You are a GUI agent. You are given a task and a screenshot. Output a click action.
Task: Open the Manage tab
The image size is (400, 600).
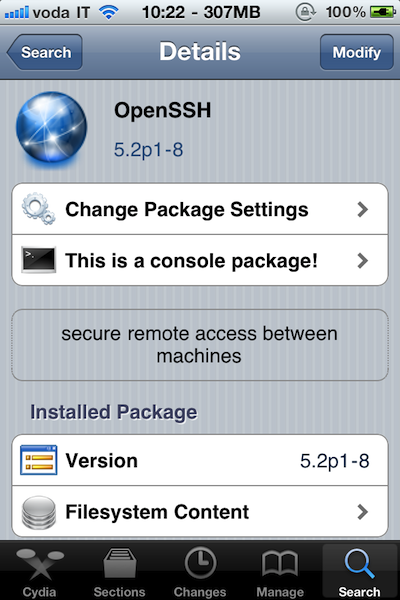coord(280,572)
